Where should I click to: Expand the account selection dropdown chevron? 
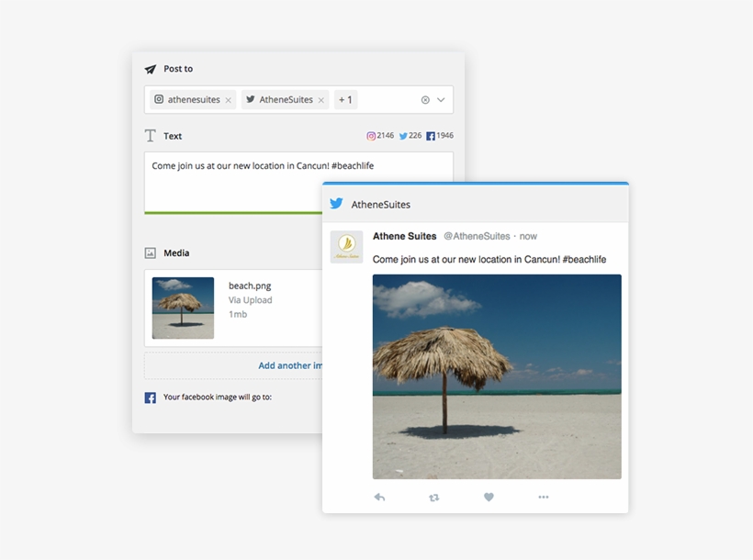tap(439, 99)
